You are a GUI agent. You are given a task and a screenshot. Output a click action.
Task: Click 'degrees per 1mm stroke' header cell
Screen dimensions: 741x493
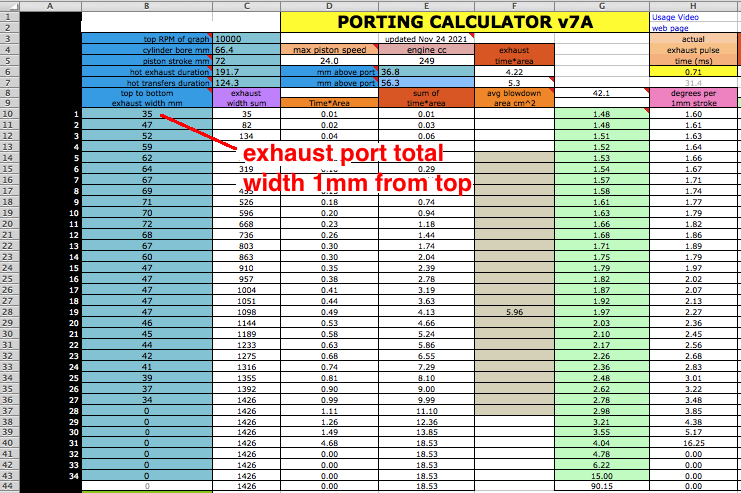pos(693,98)
